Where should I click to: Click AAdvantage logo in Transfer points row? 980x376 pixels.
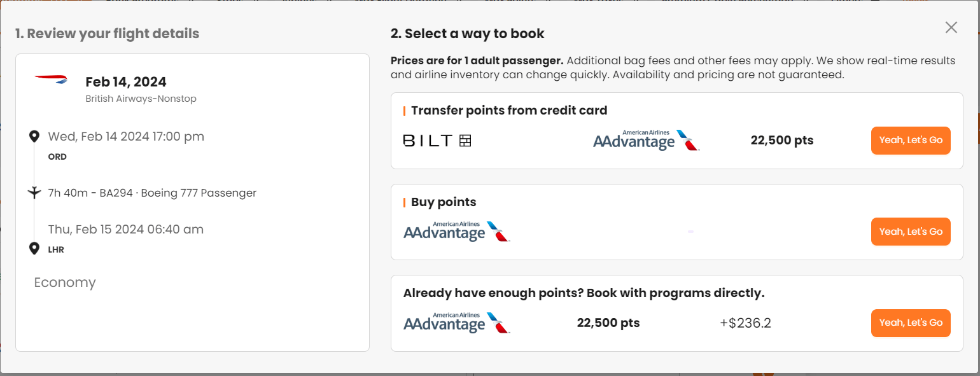pyautogui.click(x=646, y=141)
